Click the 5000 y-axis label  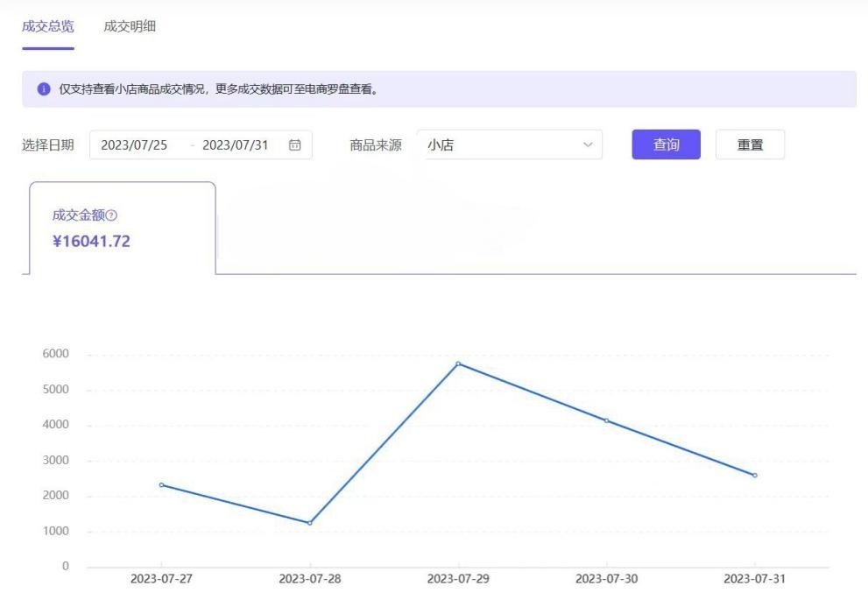point(56,390)
